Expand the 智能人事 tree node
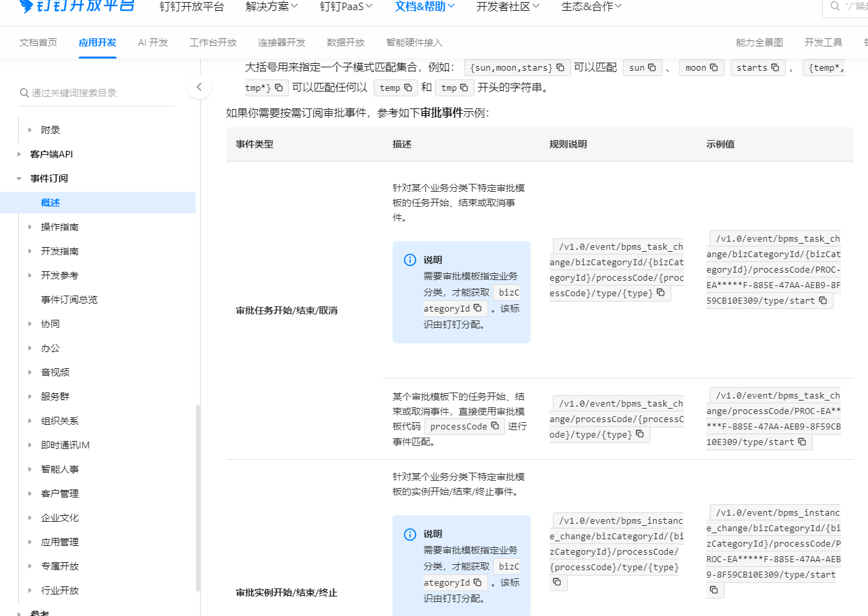 point(30,469)
